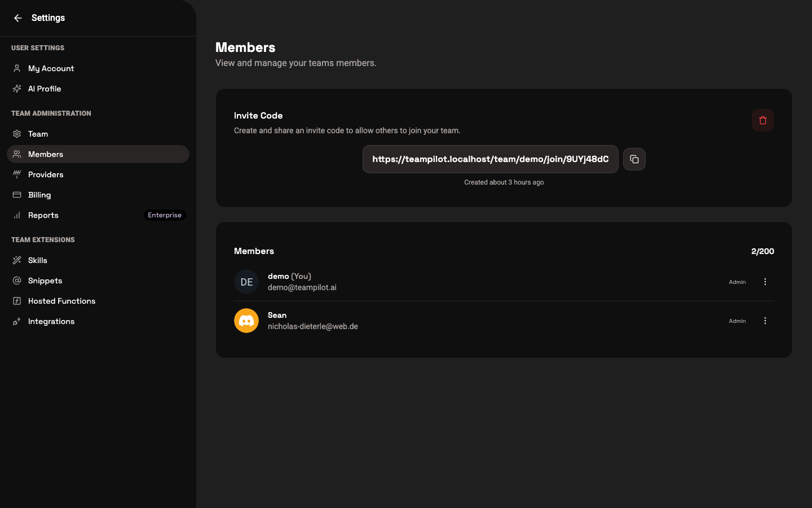Click the name demo (You)
This screenshot has width=812, height=508.
click(289, 276)
